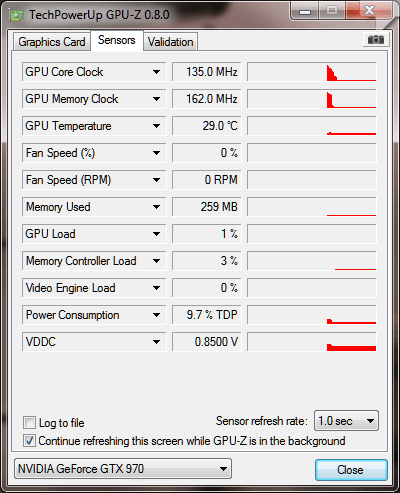Screen dimensions: 400x493
Task: Open the GPU Core Clock sensor dropdown
Action: (156, 72)
